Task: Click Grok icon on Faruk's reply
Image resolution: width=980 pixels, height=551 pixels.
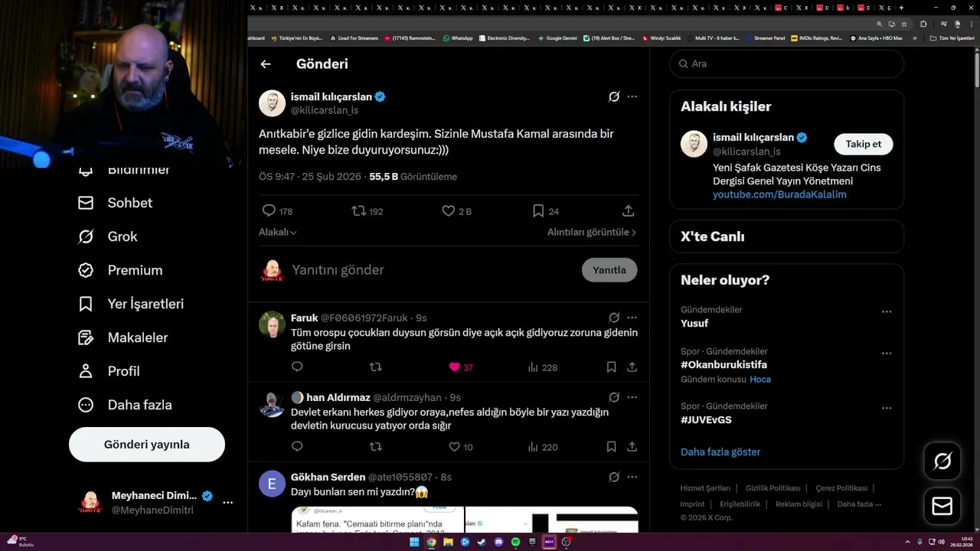Action: point(614,318)
